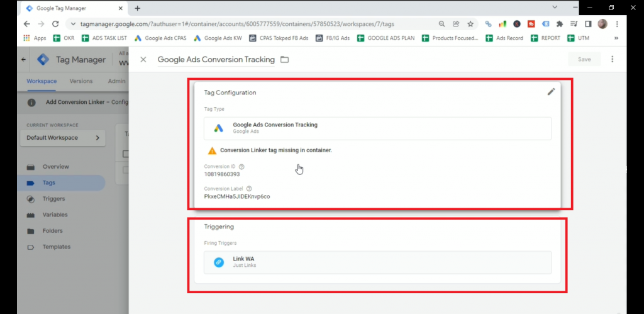Click the Save button
The image size is (644, 314).
click(x=584, y=59)
